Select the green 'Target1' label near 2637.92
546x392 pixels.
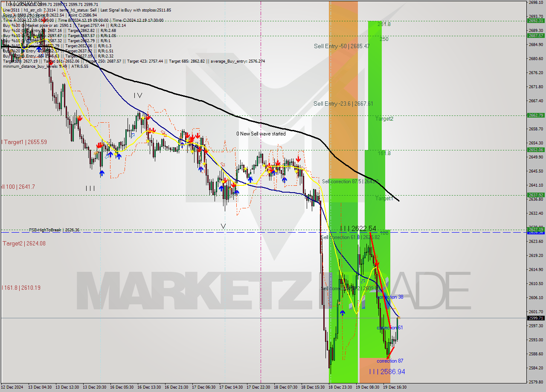click(384, 199)
